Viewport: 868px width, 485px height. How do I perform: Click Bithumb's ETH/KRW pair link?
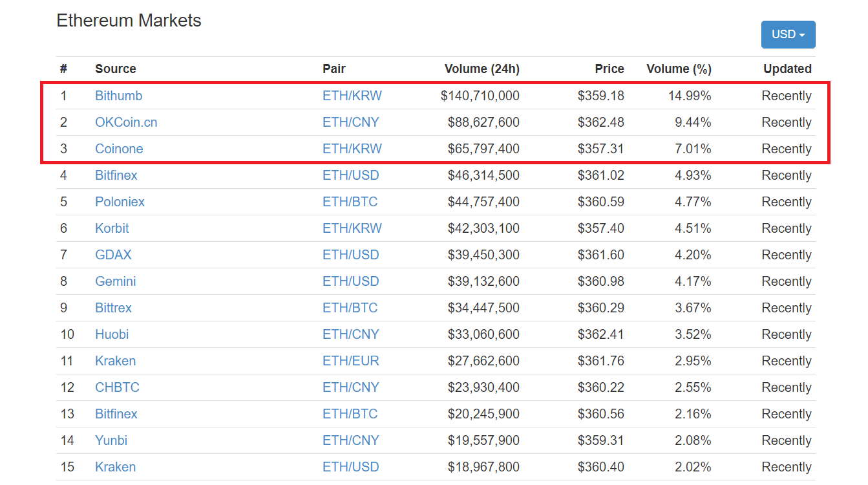(352, 96)
